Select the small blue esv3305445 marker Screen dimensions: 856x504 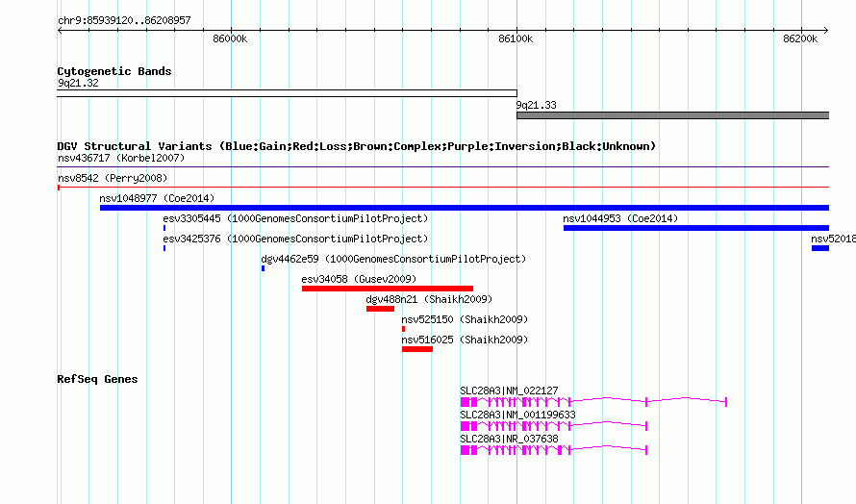164,228
